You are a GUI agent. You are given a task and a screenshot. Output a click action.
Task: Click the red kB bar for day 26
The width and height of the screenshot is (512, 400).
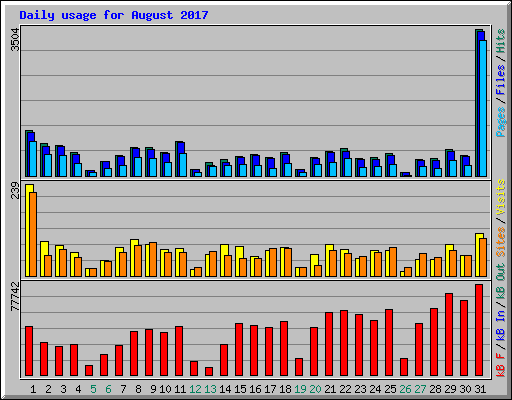point(404,367)
